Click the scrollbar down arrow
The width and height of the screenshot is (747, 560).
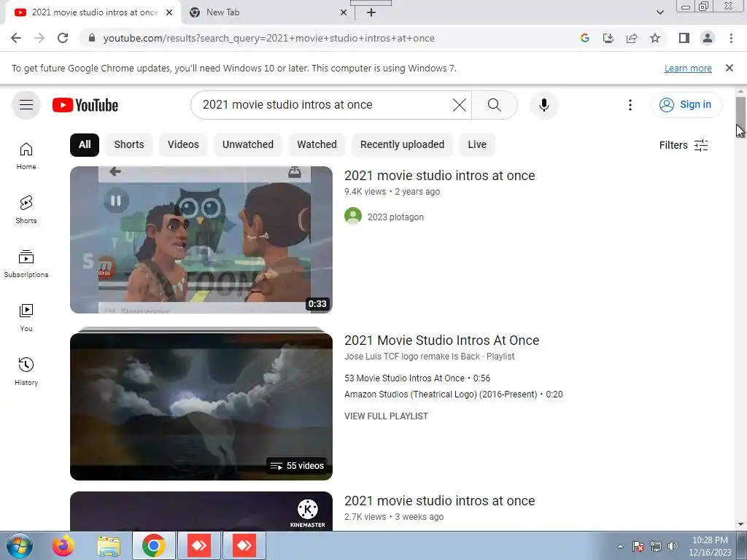tap(740, 525)
